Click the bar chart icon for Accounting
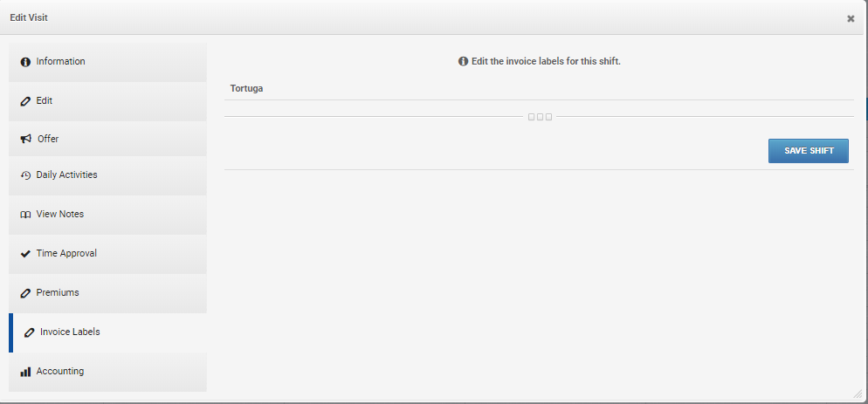 (x=25, y=372)
